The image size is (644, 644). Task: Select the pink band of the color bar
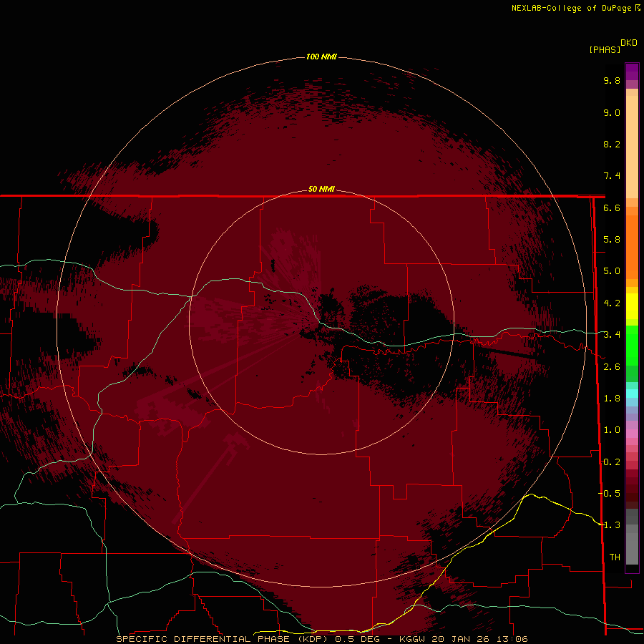(x=632, y=434)
